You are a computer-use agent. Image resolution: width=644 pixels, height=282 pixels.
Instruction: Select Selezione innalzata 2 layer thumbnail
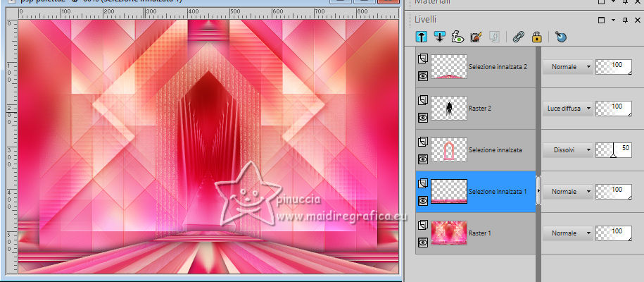click(x=449, y=67)
